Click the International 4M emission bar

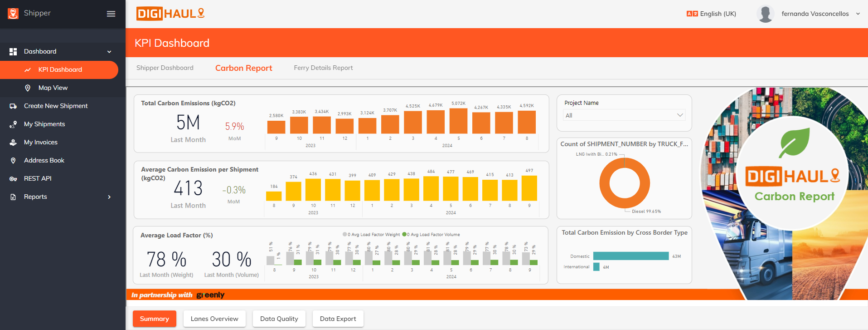point(596,267)
